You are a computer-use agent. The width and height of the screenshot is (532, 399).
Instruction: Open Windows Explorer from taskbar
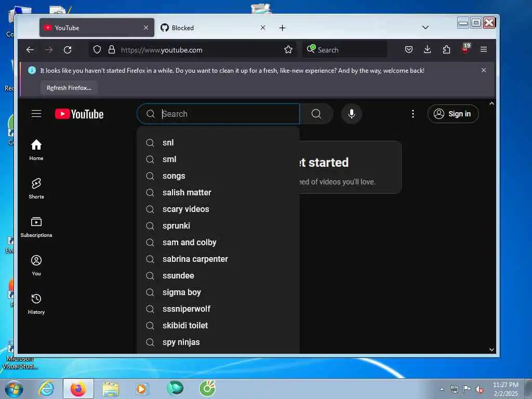(x=111, y=389)
